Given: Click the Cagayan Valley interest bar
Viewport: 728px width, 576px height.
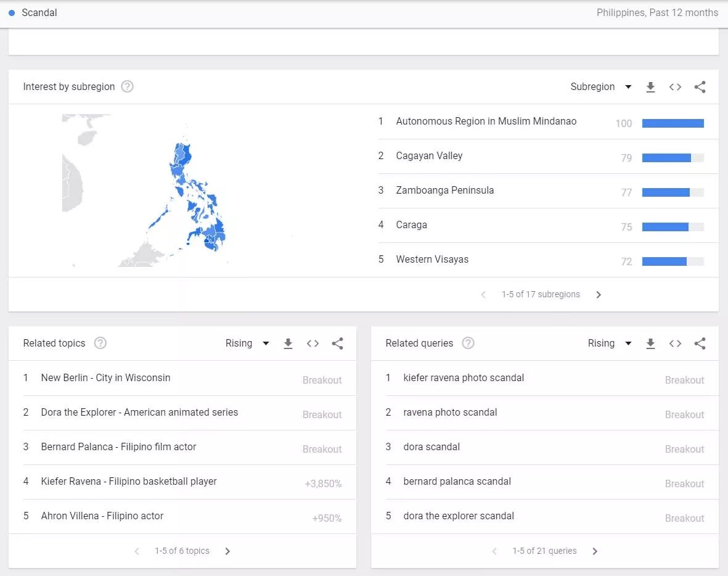Looking at the screenshot, I should coord(672,158).
